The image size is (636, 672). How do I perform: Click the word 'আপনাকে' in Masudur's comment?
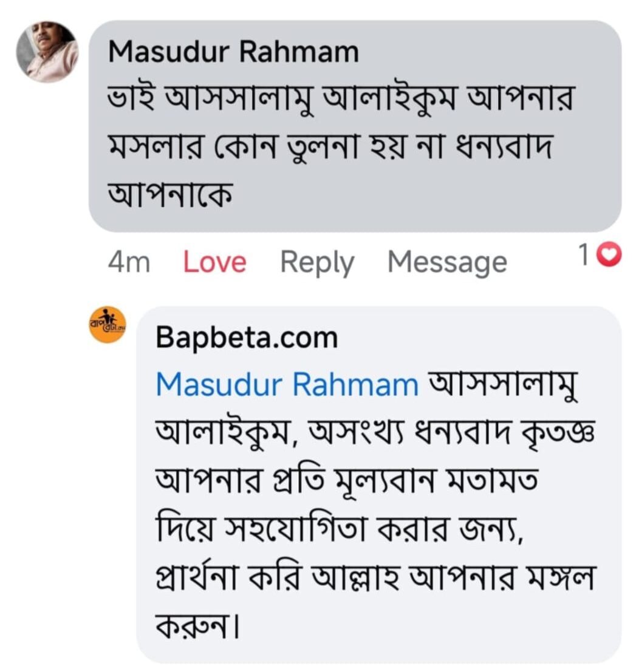pos(171,195)
